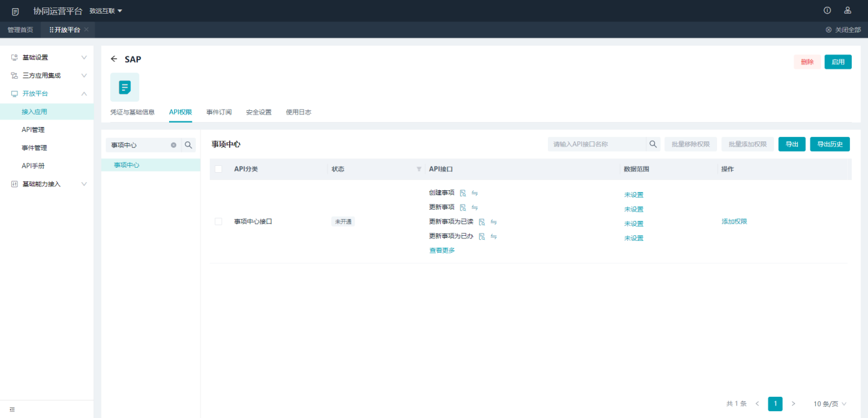Click the 批量添加权限 button

748,145
